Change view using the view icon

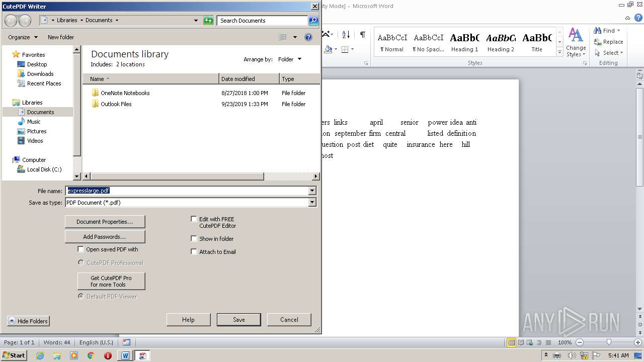283,37
